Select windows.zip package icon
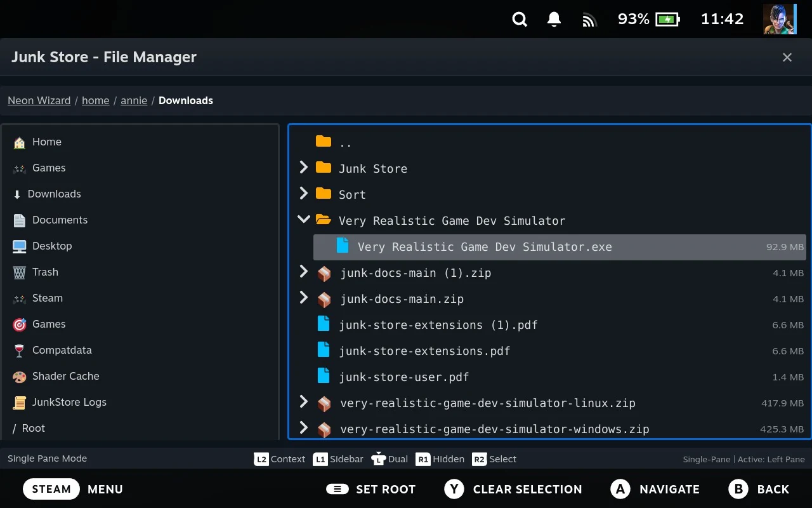The image size is (812, 508). pos(324,429)
